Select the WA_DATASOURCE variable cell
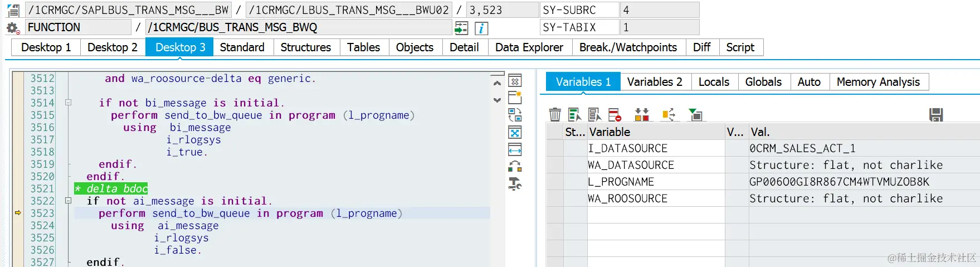 (x=656, y=165)
